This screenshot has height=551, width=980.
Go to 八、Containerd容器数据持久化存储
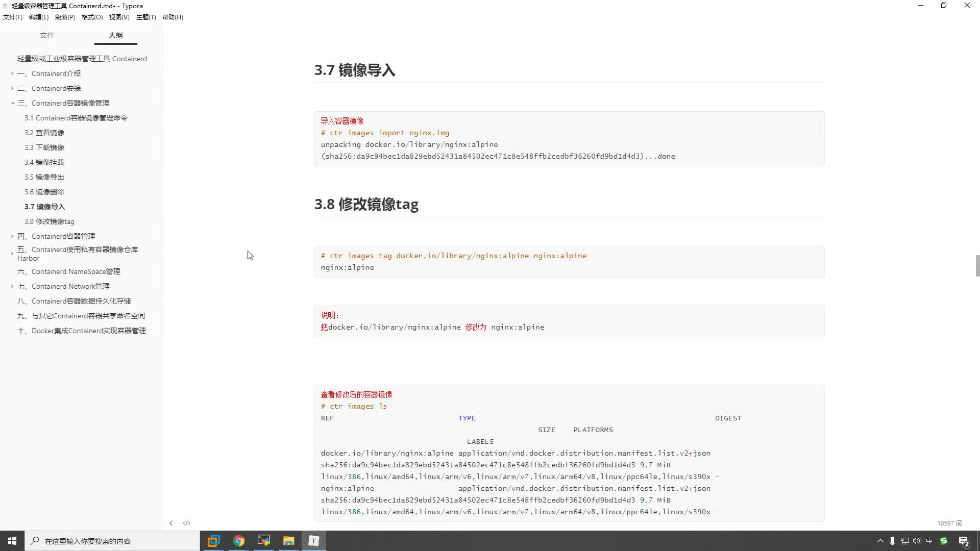pos(74,301)
